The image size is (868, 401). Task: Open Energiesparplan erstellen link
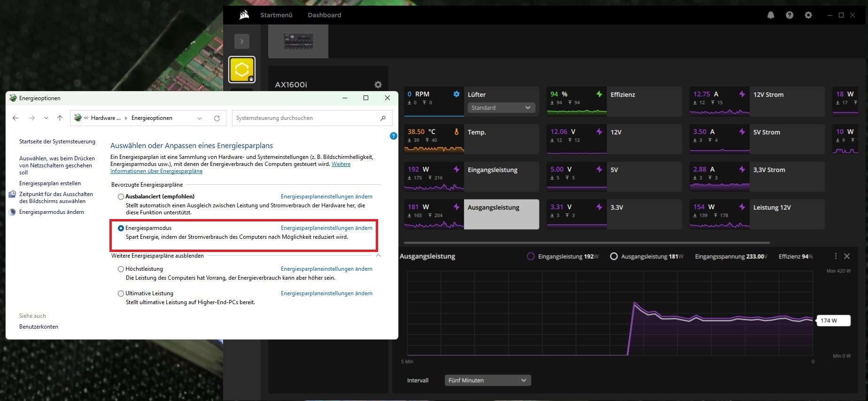tap(50, 183)
